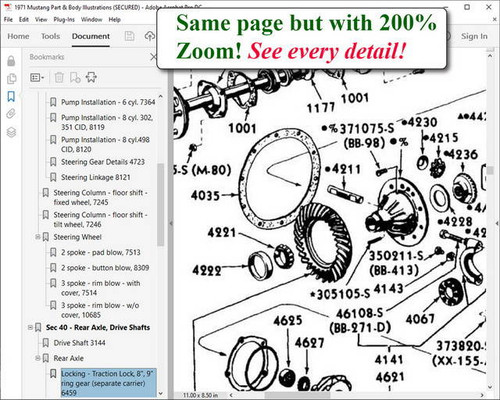
Task: Click the Save file icon
Action: click(x=129, y=36)
